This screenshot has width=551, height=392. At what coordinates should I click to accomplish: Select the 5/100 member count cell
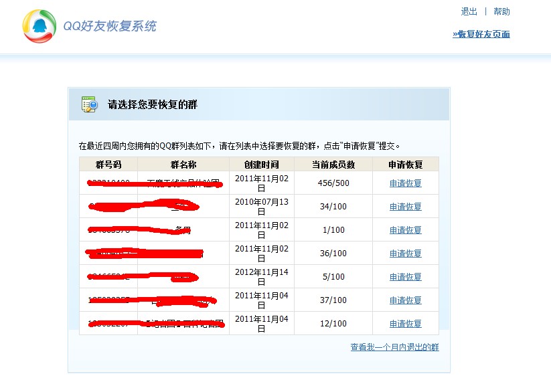point(333,277)
